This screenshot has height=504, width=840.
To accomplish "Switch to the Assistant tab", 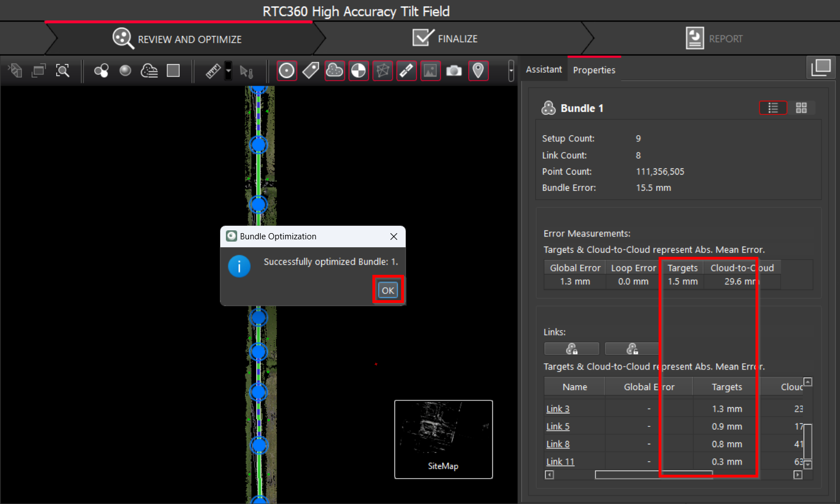I will (x=544, y=69).
